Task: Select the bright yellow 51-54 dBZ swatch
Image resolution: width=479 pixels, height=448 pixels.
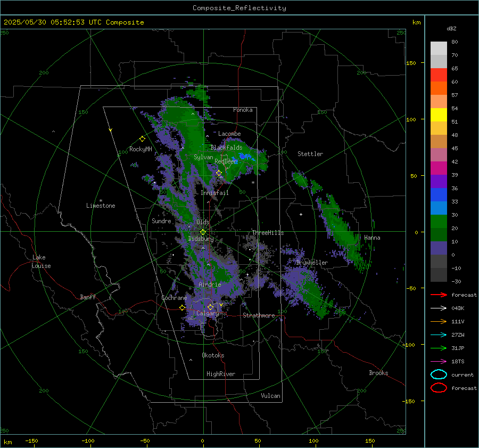Action: click(x=439, y=115)
